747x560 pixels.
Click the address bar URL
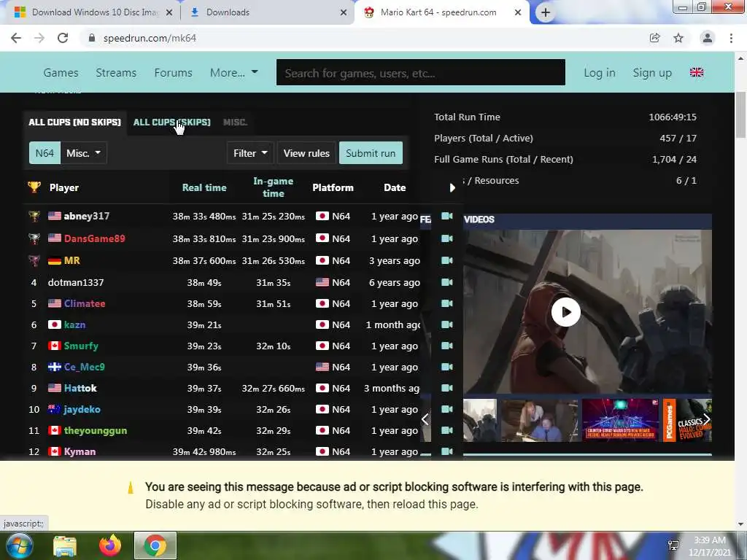(150, 38)
